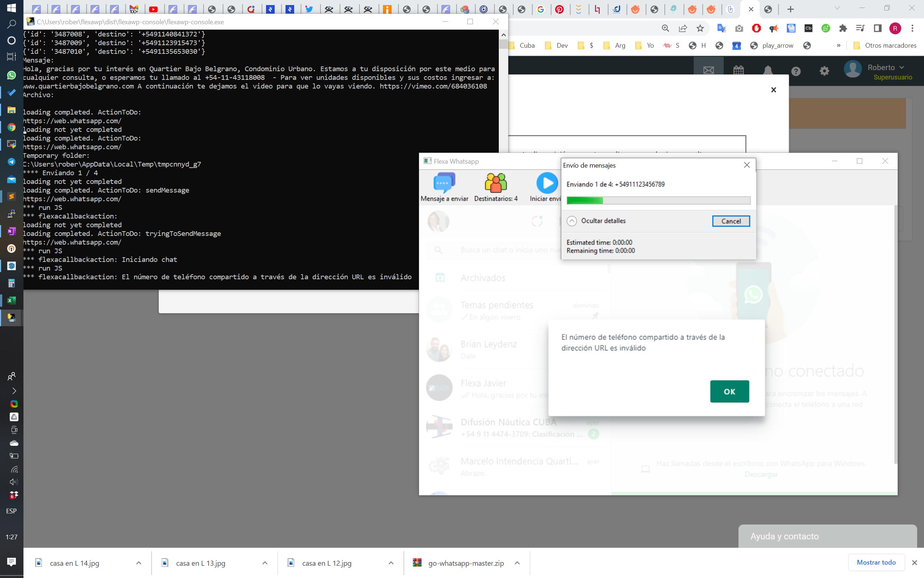Open the Cuba bookmarks folder
924x578 pixels.
(521, 46)
